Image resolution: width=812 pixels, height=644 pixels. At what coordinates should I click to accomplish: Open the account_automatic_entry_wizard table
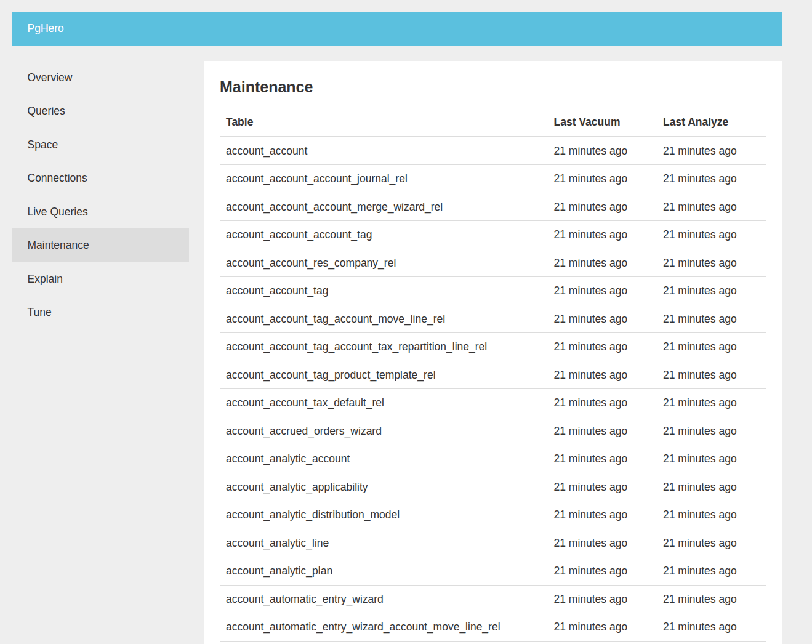304,599
